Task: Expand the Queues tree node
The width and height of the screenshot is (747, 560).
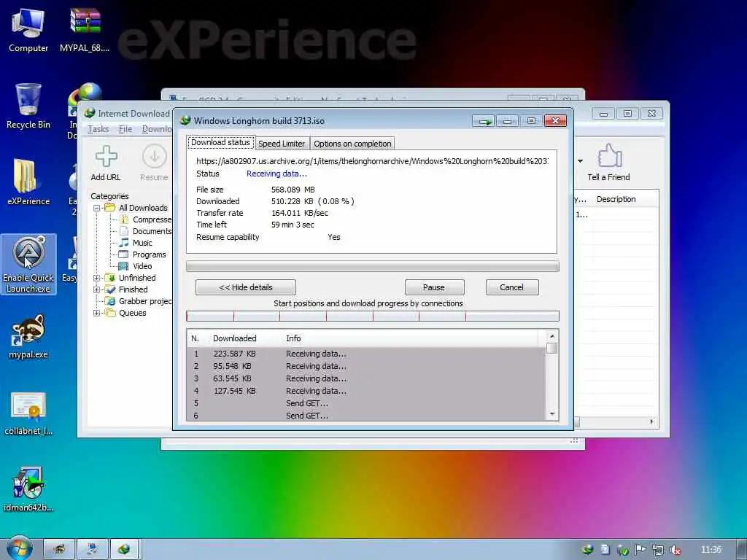Action: pos(97,314)
